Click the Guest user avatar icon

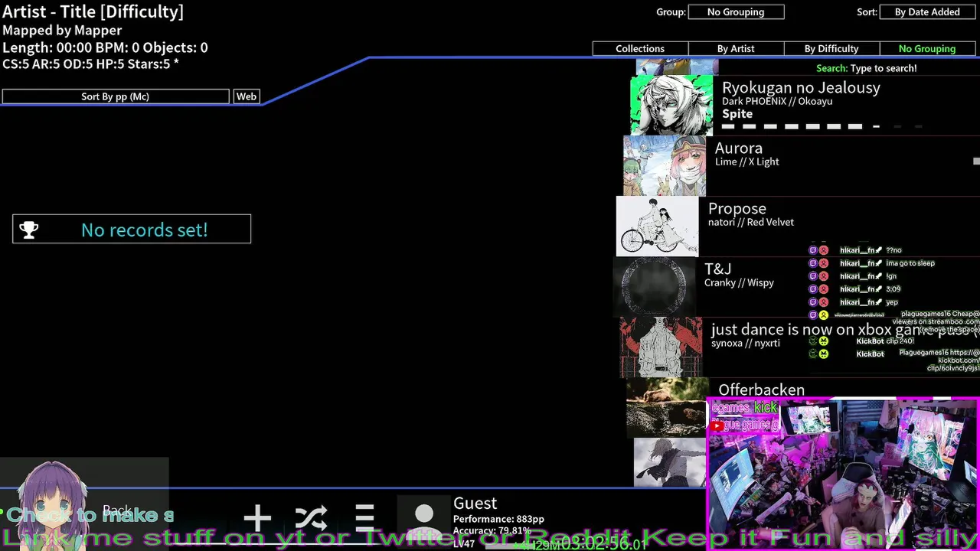click(x=424, y=517)
